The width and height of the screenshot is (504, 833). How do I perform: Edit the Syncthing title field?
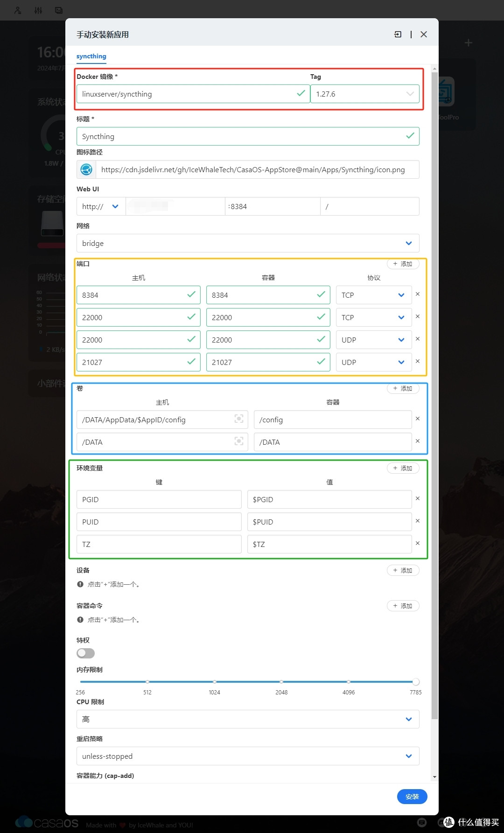(248, 136)
